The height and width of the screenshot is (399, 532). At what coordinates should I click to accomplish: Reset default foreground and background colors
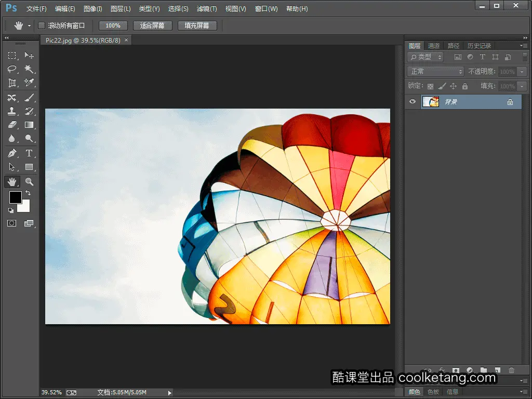click(x=11, y=210)
